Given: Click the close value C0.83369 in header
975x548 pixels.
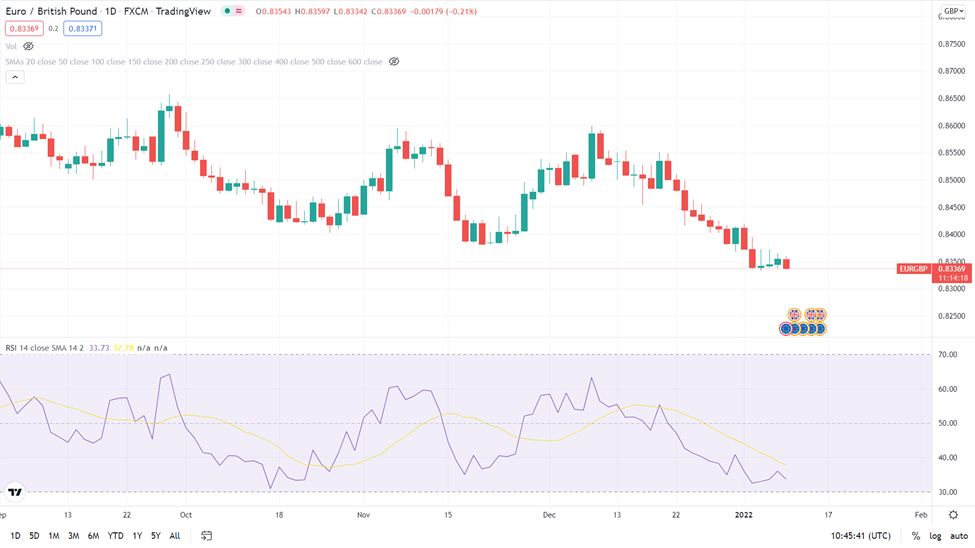Looking at the screenshot, I should [x=389, y=11].
